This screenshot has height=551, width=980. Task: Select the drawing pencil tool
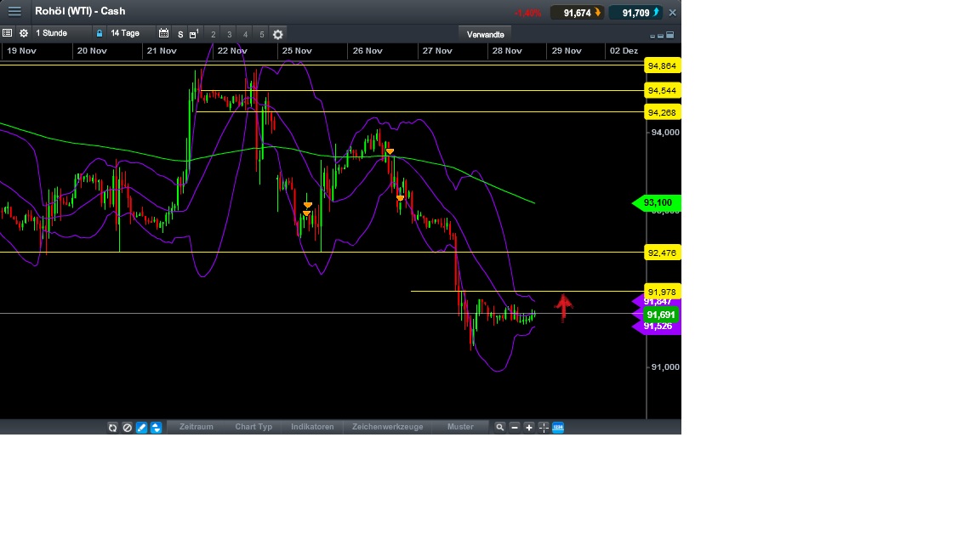tap(141, 427)
